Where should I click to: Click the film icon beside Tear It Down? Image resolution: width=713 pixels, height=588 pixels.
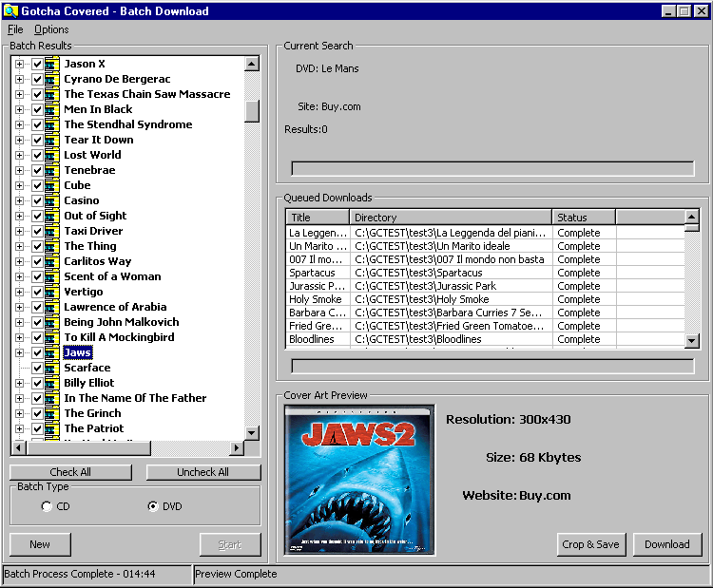[x=52, y=140]
